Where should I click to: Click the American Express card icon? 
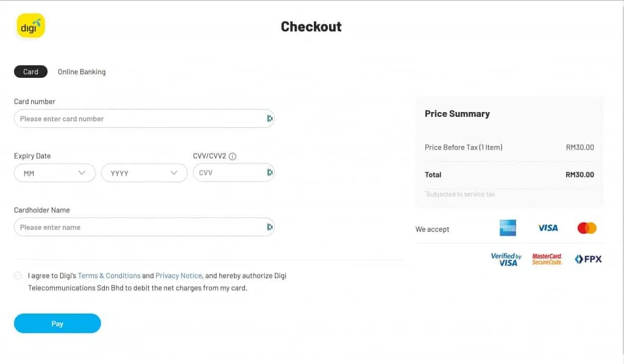click(508, 228)
